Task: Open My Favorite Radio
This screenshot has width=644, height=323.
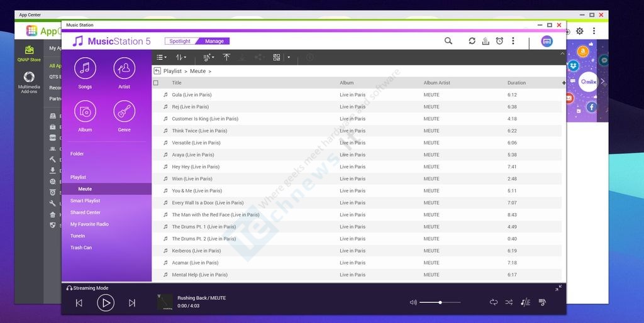Action: [89, 224]
